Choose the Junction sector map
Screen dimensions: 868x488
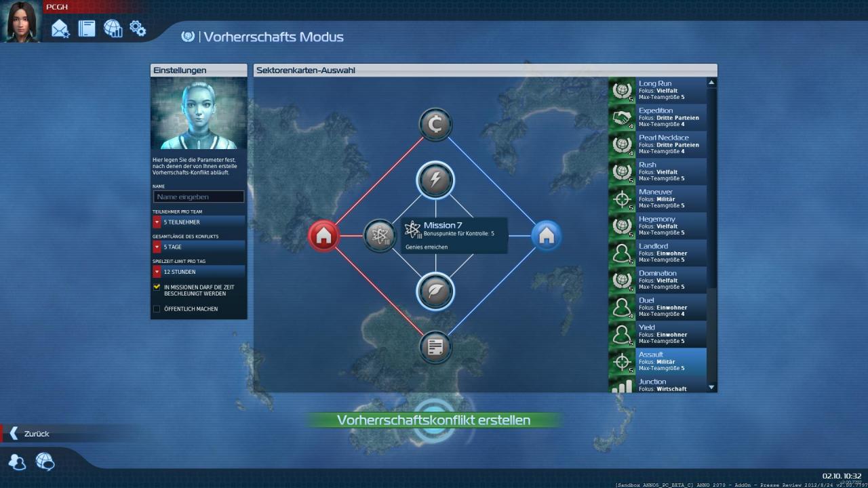pos(658,384)
